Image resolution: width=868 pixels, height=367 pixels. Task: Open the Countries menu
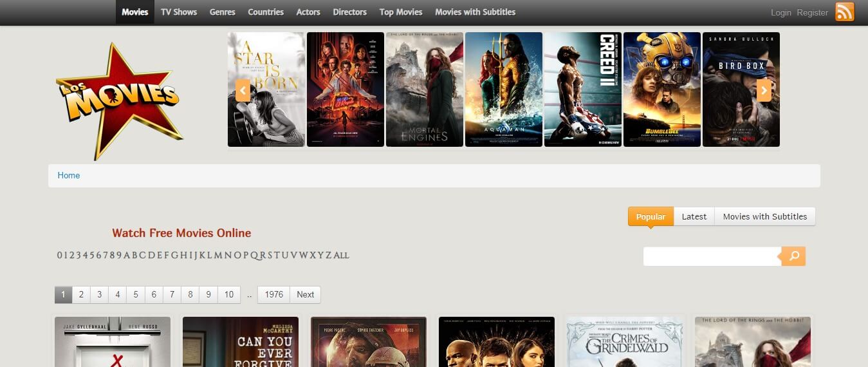(x=266, y=12)
